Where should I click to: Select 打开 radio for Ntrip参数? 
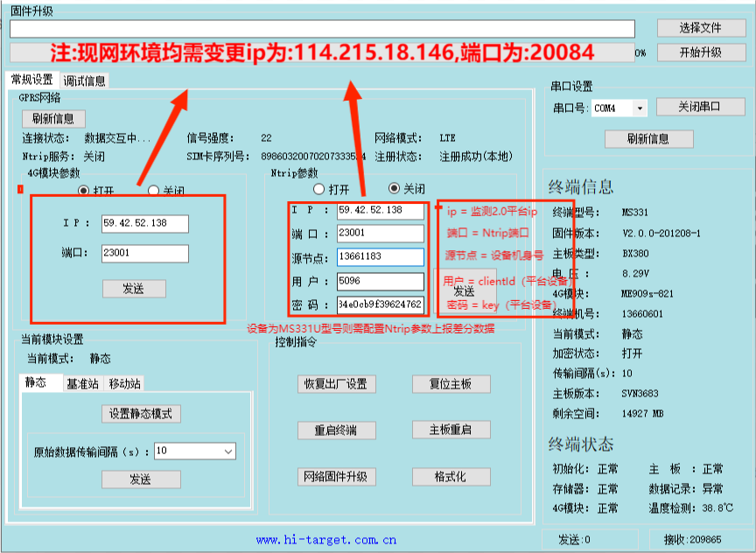tap(319, 188)
